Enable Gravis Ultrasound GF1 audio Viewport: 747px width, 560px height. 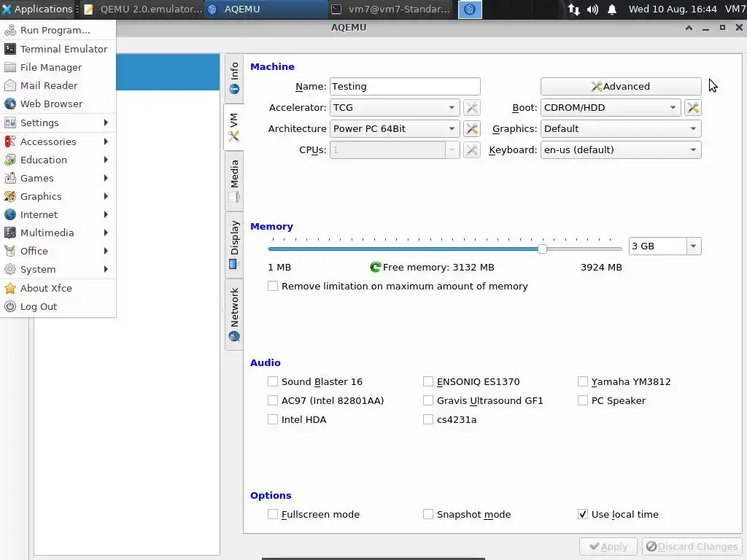point(427,400)
